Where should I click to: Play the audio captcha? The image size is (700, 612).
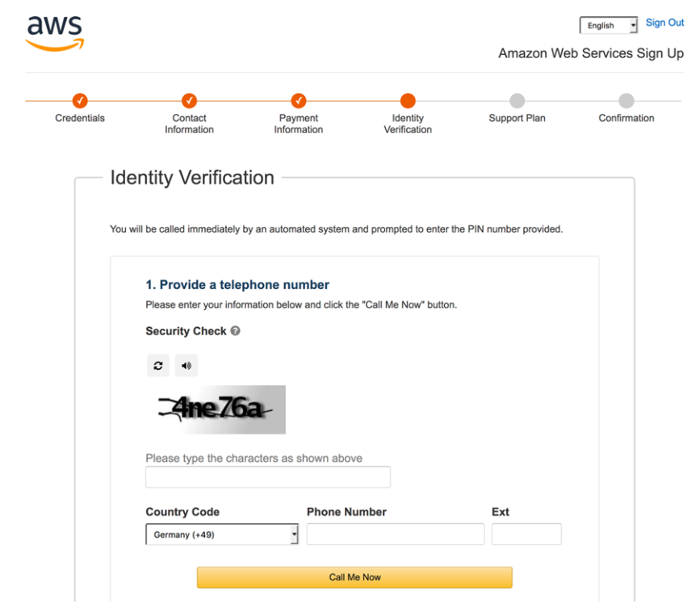pos(187,366)
